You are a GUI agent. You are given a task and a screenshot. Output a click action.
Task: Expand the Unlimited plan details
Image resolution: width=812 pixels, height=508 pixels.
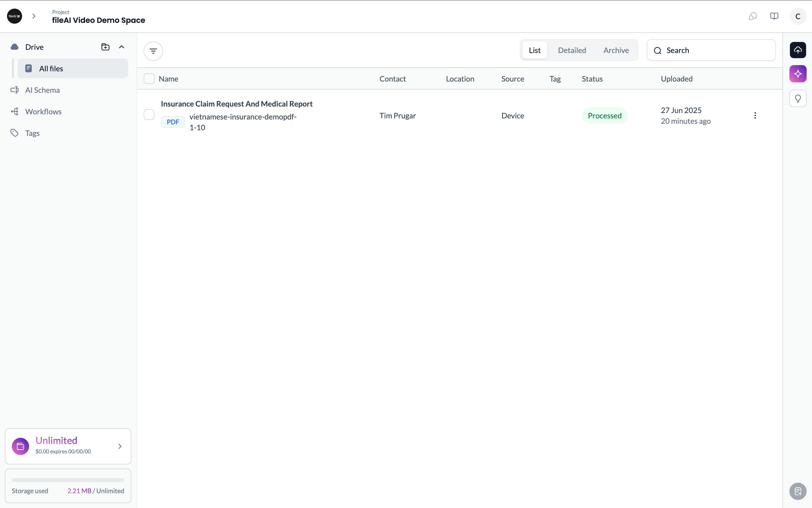click(x=120, y=446)
